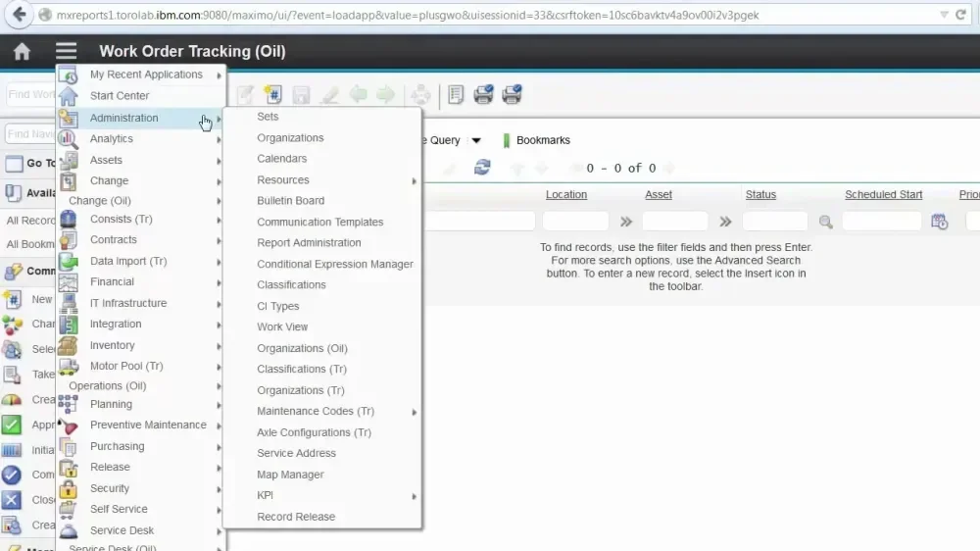
Task: Open the Scheduled Start calendar icon
Action: point(939,222)
